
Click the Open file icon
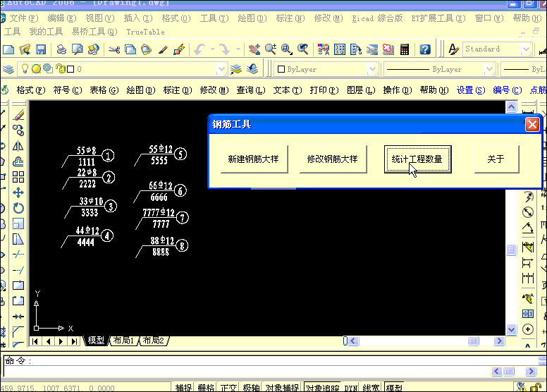(25, 49)
